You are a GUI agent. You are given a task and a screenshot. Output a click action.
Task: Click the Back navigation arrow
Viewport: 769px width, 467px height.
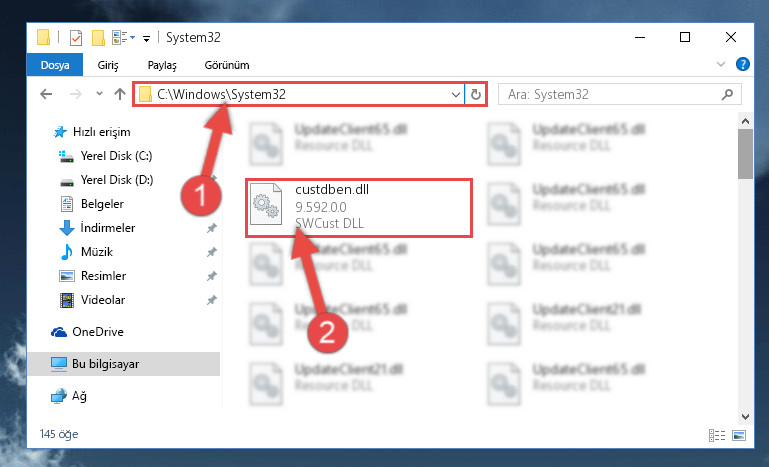46,94
